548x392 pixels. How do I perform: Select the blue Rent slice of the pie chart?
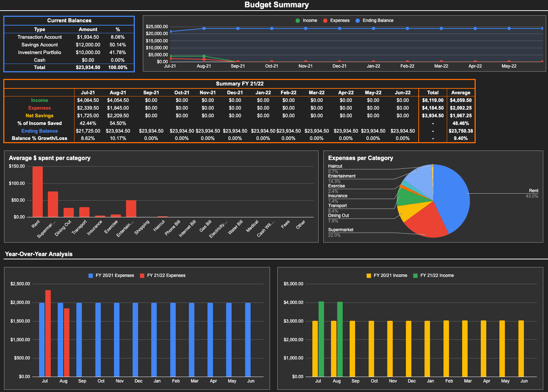[453, 194]
